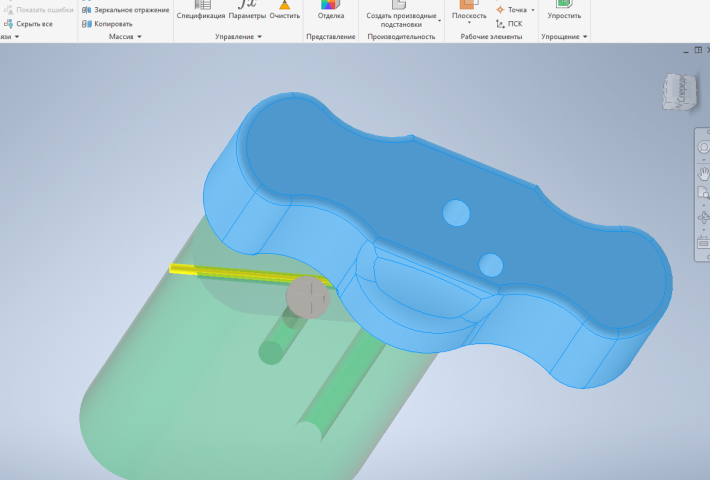
Task: Minimize the viewport document window
Action: pos(686,51)
